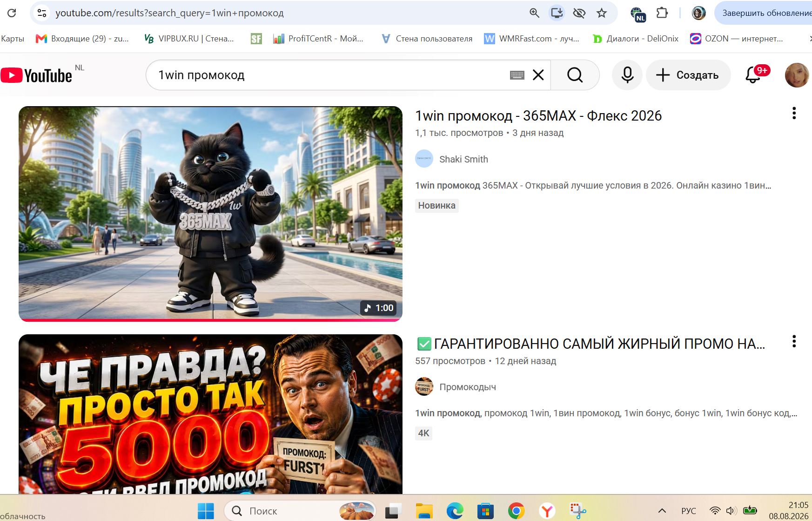Open the Wi-Fi network tray icon
Image resolution: width=812 pixels, height=521 pixels.
[x=715, y=511]
